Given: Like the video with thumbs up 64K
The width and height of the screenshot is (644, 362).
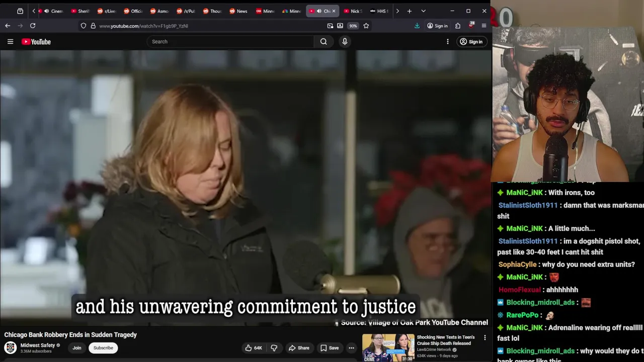Looking at the screenshot, I should click(254, 348).
